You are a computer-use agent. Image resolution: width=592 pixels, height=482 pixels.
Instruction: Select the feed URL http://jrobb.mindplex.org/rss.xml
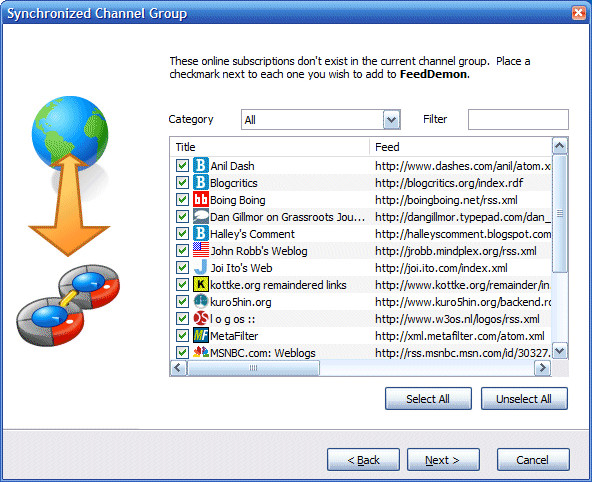[x=456, y=251]
